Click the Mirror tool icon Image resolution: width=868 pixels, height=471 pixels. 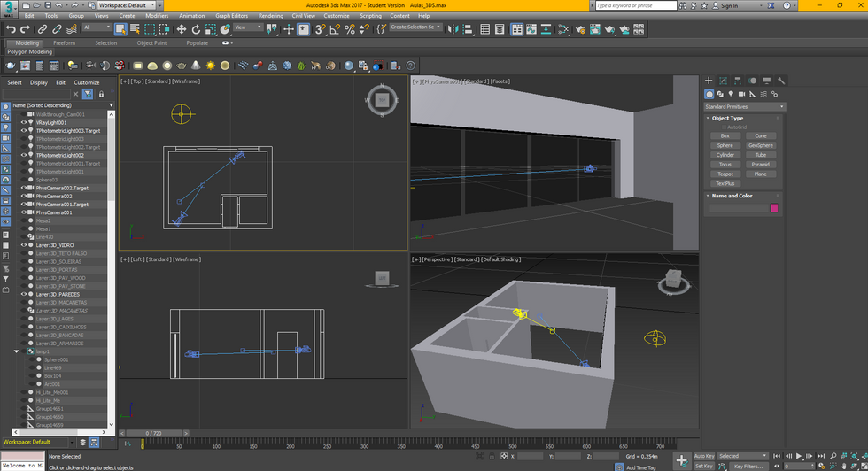tap(453, 29)
